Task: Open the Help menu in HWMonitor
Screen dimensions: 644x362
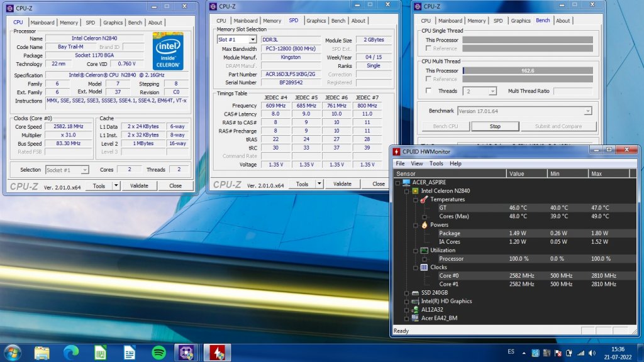Action: [x=455, y=163]
